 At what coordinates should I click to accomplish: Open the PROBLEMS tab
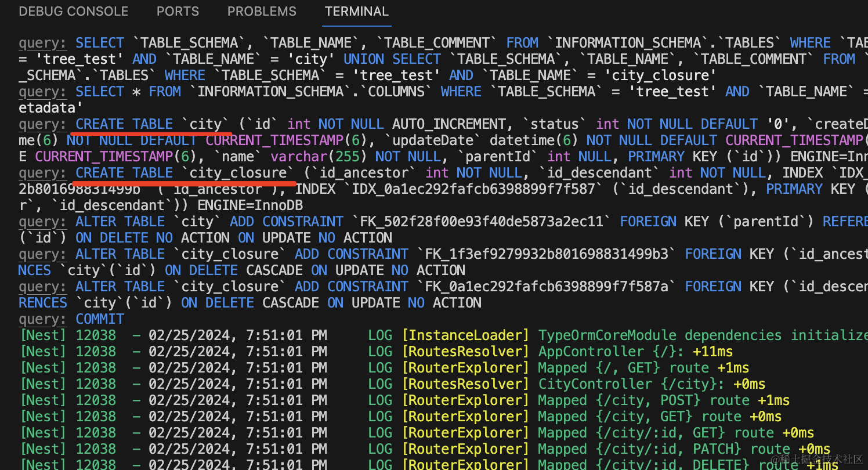262,12
